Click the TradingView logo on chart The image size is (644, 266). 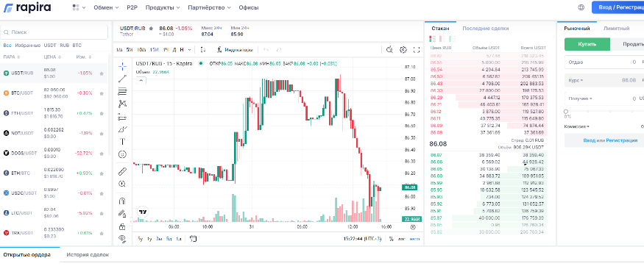tap(143, 212)
